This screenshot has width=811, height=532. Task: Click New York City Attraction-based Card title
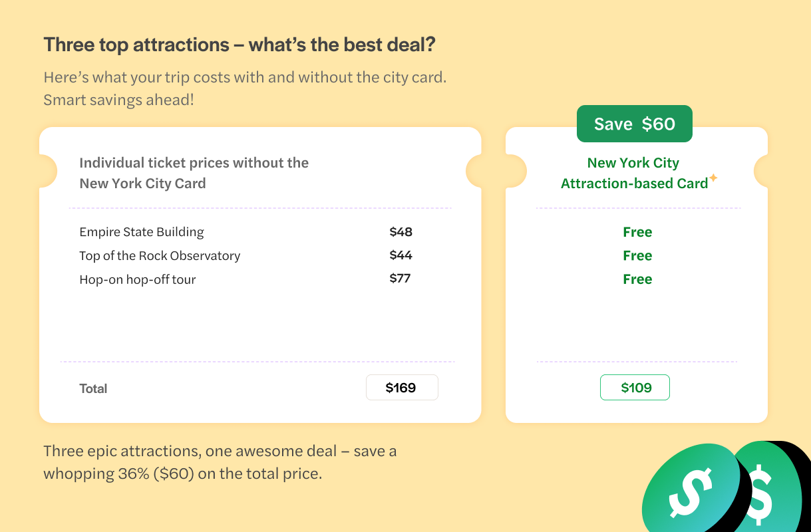pos(633,173)
